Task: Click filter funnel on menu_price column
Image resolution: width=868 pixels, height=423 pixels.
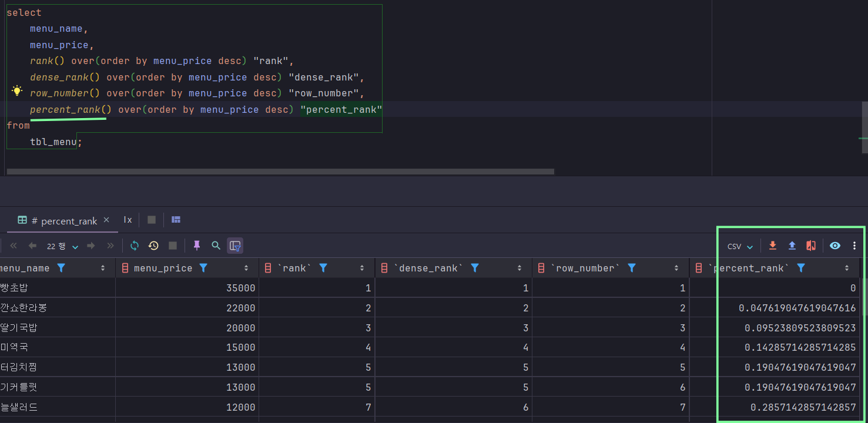Action: click(203, 268)
